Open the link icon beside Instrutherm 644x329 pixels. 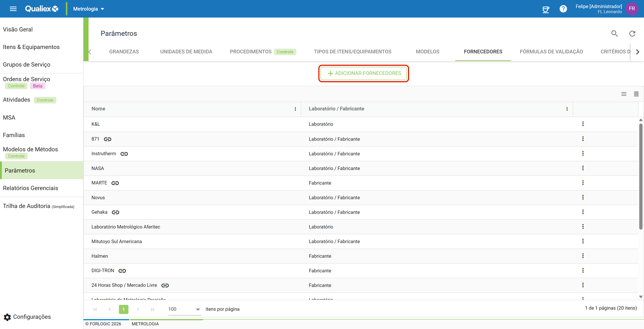point(124,154)
